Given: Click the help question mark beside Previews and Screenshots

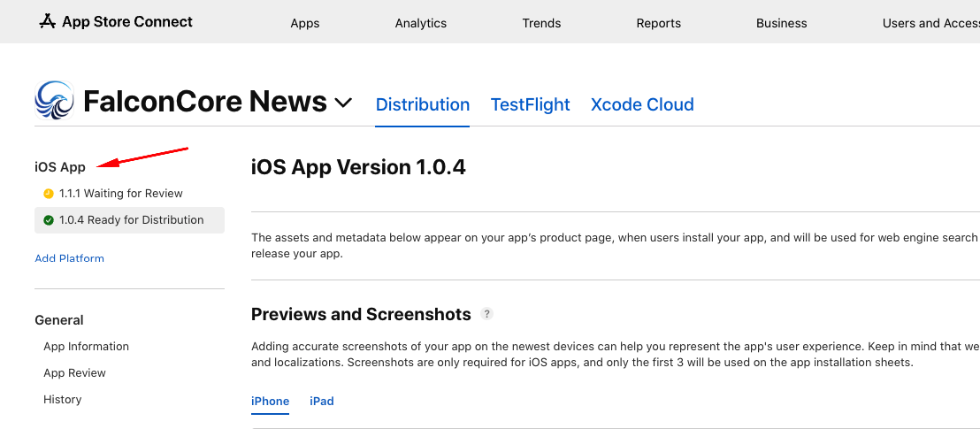Looking at the screenshot, I should pos(486,314).
